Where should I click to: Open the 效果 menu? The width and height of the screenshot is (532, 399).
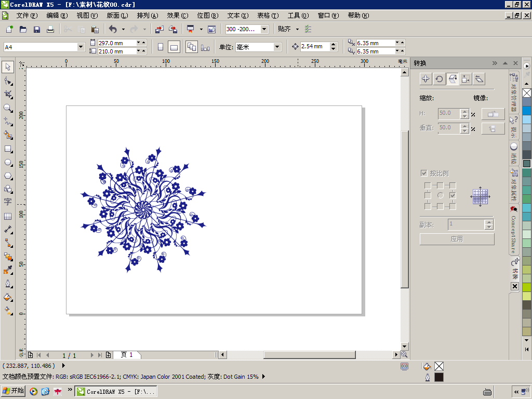(x=178, y=16)
